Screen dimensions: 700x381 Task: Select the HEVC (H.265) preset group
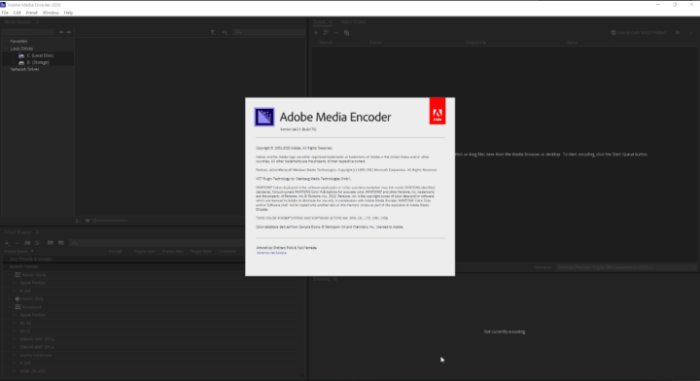(x=33, y=371)
